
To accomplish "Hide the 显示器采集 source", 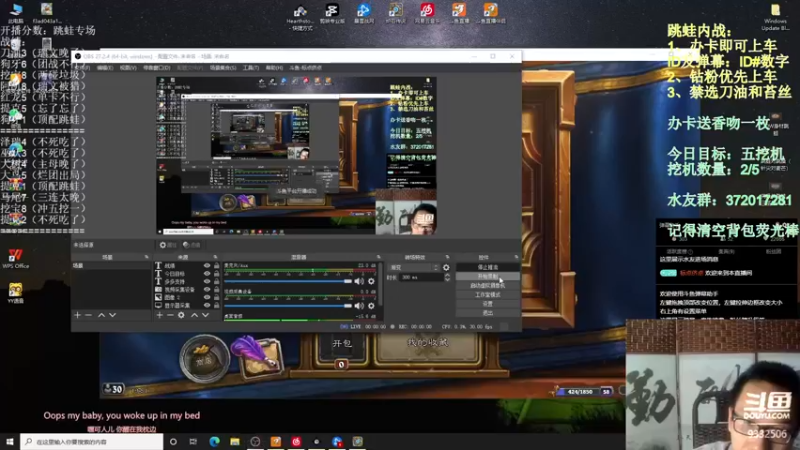I will 207,305.
